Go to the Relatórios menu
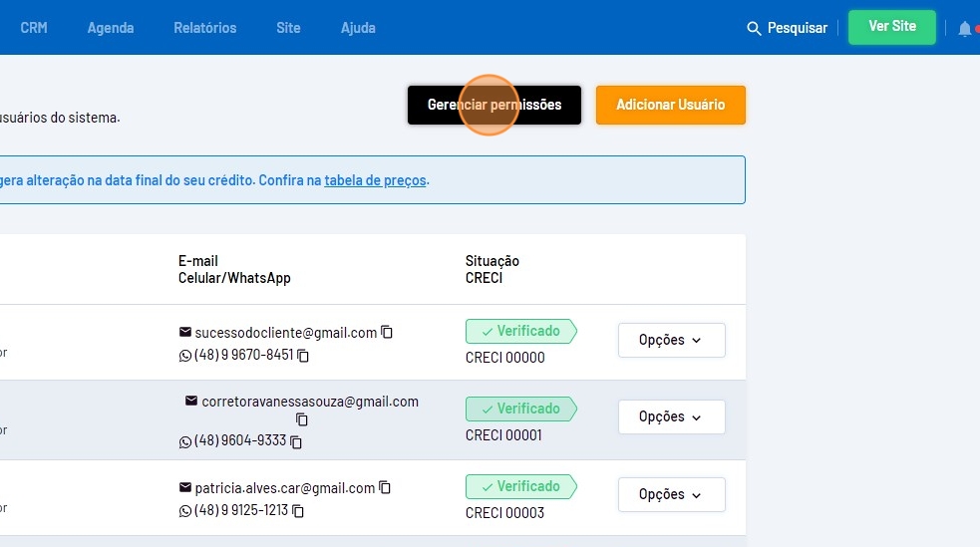The width and height of the screenshot is (980, 547). coord(205,28)
